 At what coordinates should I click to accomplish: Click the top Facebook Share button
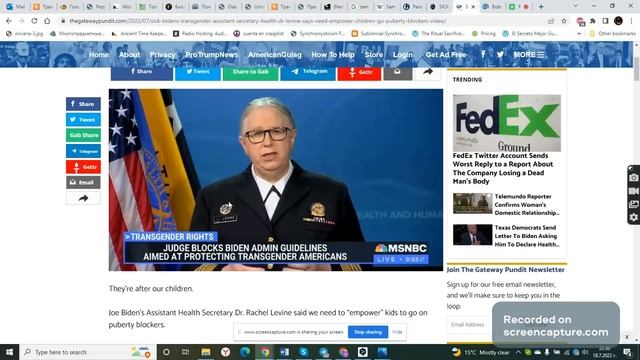(x=141, y=73)
